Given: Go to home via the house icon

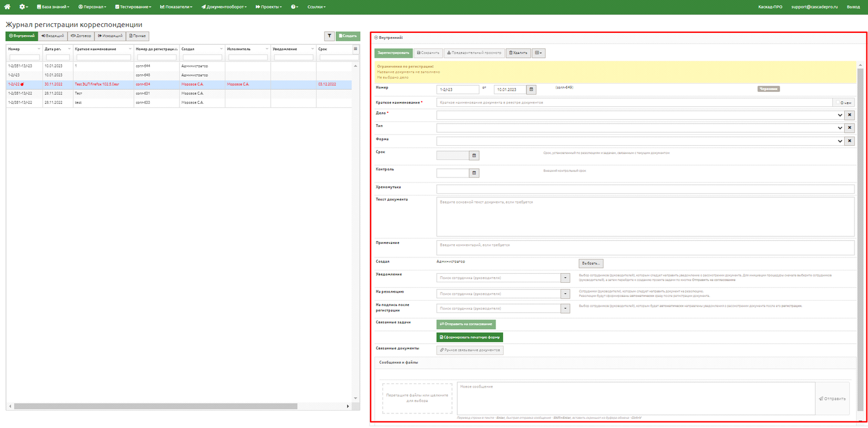Looking at the screenshot, I should 8,7.
